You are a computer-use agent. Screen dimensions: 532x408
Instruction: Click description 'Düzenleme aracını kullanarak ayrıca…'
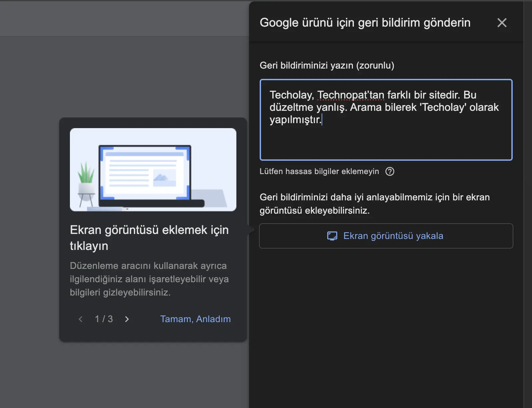tap(149, 279)
